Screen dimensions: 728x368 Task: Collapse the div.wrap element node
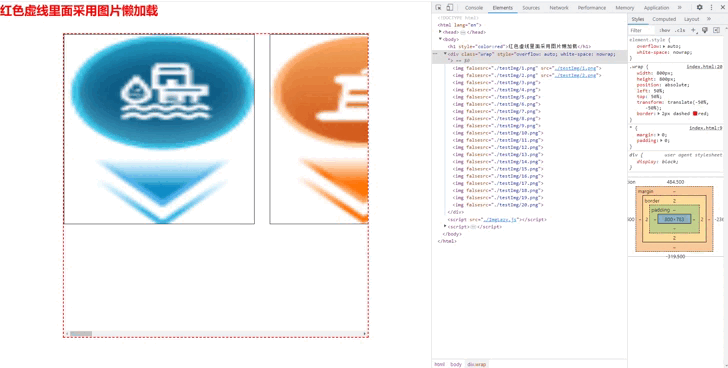pos(445,54)
